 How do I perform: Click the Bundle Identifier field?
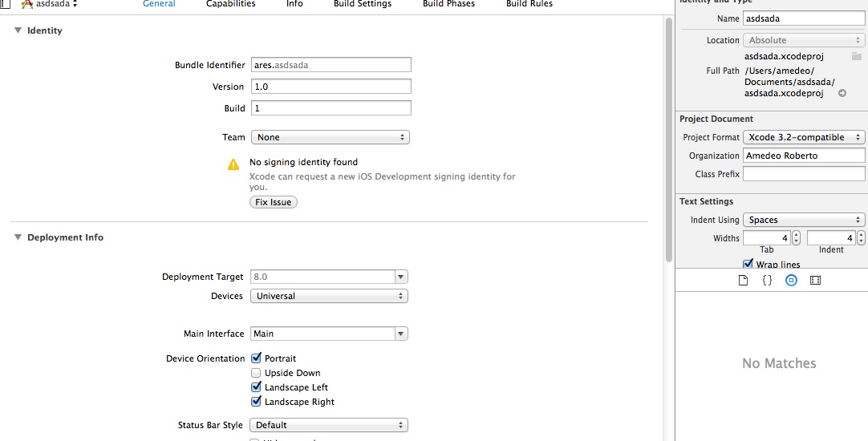[x=331, y=65]
